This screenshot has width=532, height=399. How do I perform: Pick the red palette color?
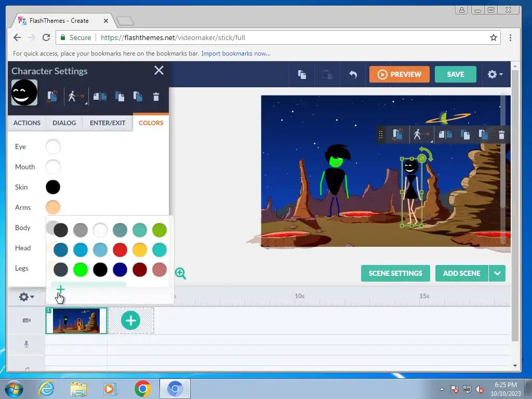point(120,250)
